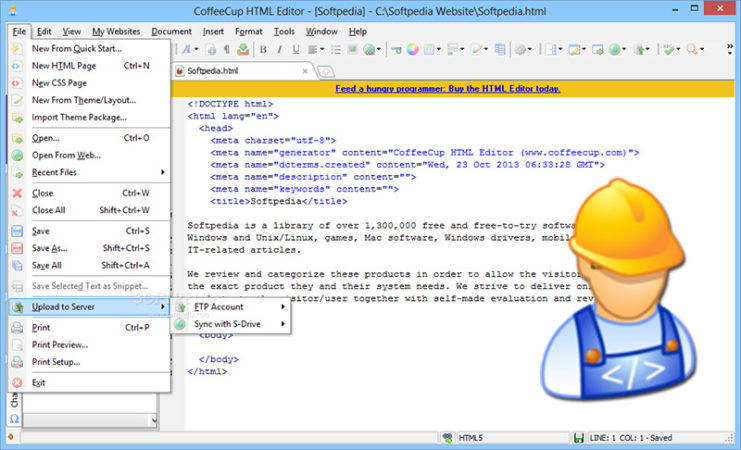This screenshot has width=741, height=450.
Task: Select Print Preview in the File menu
Action: (x=61, y=344)
